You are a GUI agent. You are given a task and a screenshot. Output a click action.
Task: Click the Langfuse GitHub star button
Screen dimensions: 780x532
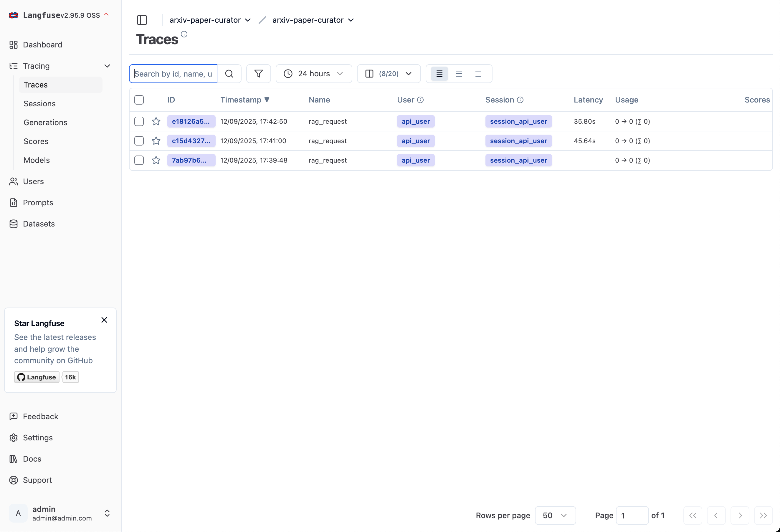[37, 377]
